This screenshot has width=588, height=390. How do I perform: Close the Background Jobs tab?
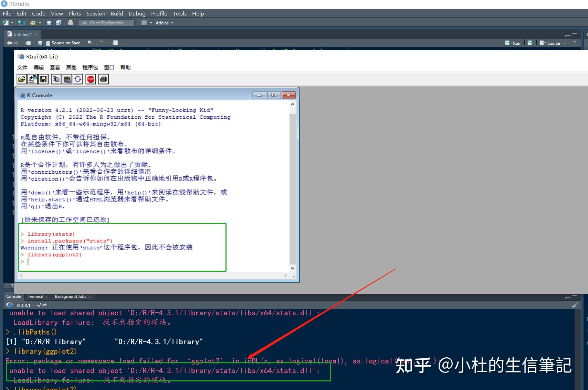[x=90, y=297]
